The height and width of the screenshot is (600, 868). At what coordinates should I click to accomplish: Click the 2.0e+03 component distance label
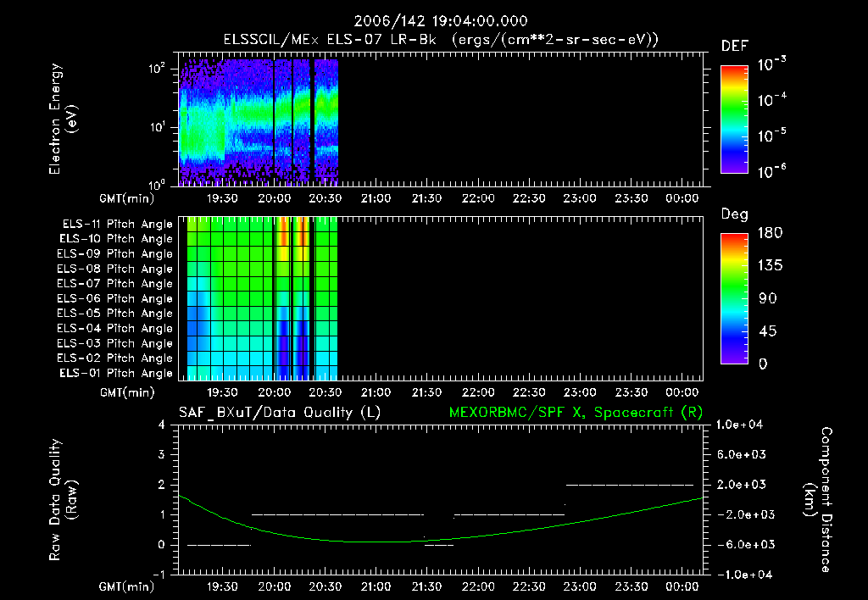click(x=741, y=484)
